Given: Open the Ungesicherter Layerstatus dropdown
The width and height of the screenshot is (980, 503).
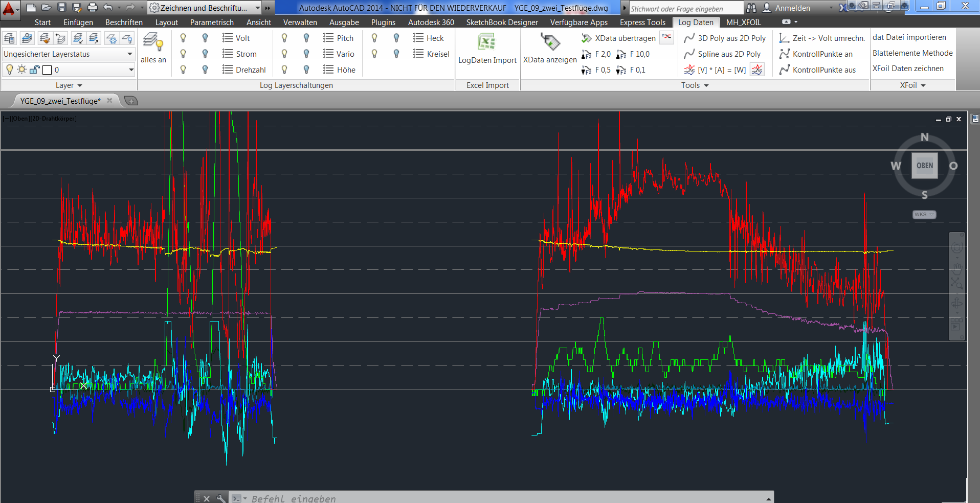Looking at the screenshot, I should (69, 54).
